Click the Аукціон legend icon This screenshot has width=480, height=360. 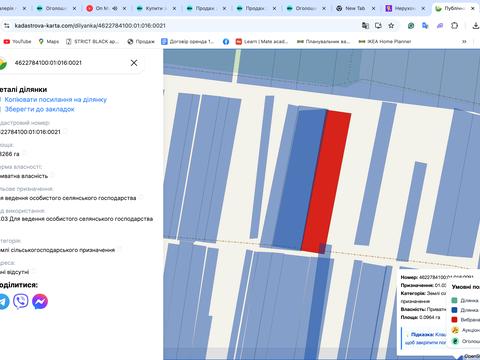pos(455,330)
